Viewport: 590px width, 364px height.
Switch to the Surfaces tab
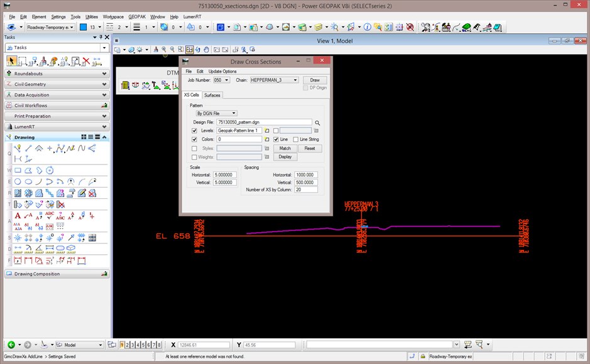tap(212, 95)
